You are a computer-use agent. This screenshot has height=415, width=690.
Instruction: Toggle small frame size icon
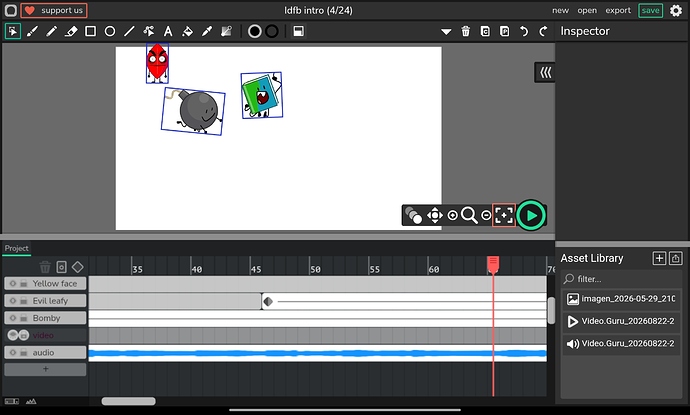[x=11, y=401]
